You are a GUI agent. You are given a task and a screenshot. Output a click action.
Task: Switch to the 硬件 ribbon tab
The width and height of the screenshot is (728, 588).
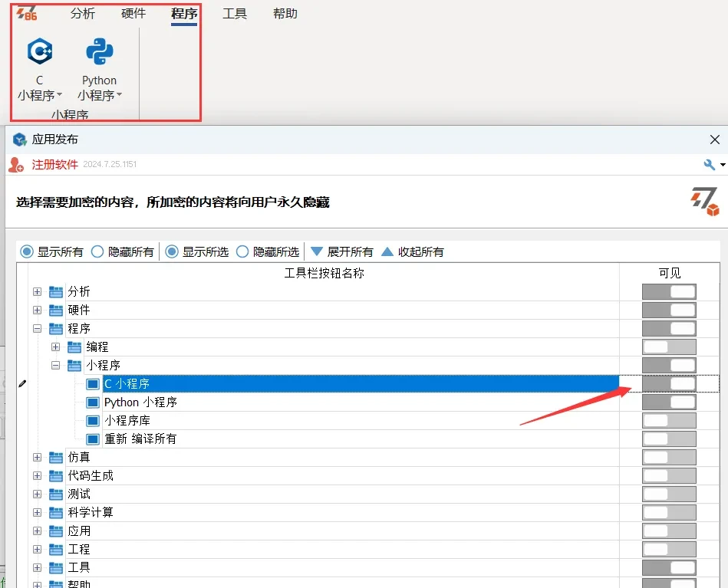pyautogui.click(x=133, y=13)
